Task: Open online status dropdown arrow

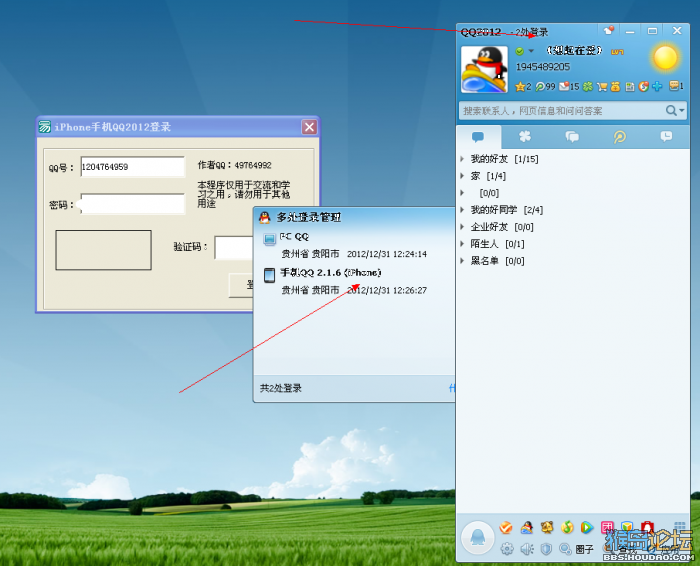Action: 531,51
